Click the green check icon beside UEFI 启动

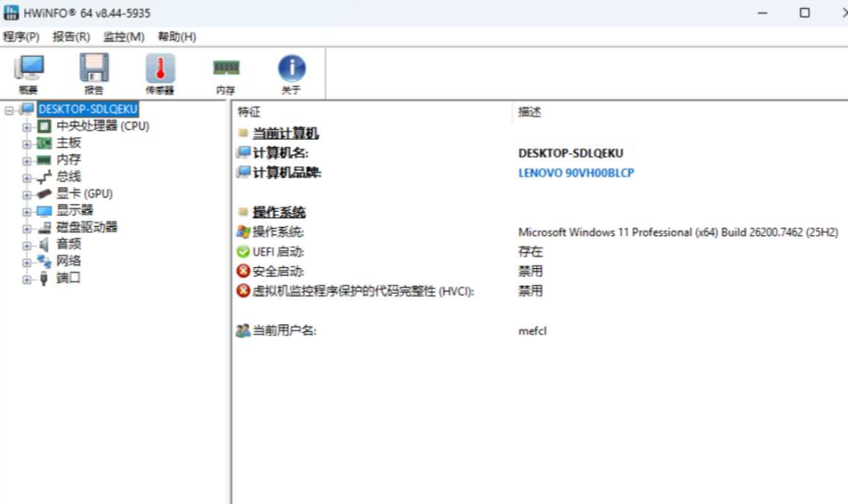click(243, 252)
